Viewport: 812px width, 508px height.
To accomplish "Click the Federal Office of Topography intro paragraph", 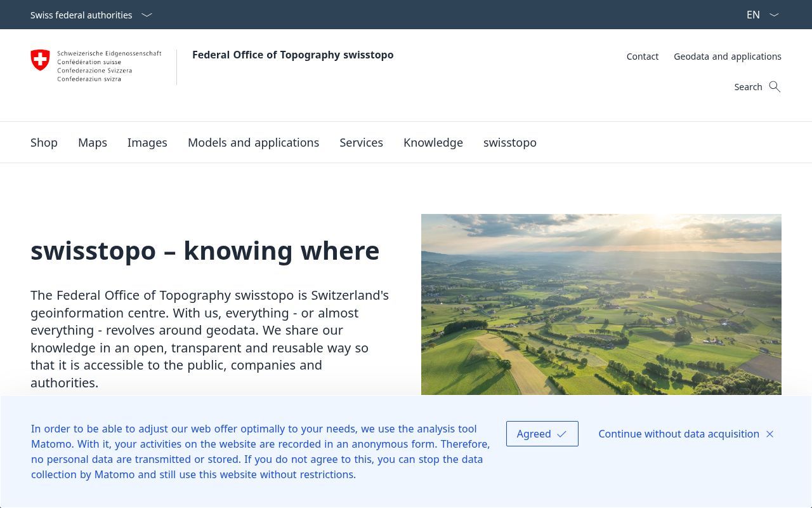I will [210, 338].
